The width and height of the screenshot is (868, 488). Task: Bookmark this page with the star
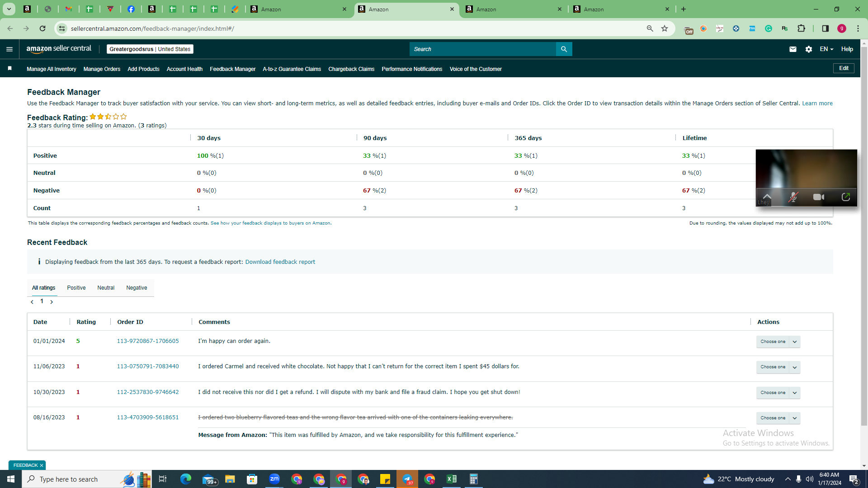coord(665,28)
